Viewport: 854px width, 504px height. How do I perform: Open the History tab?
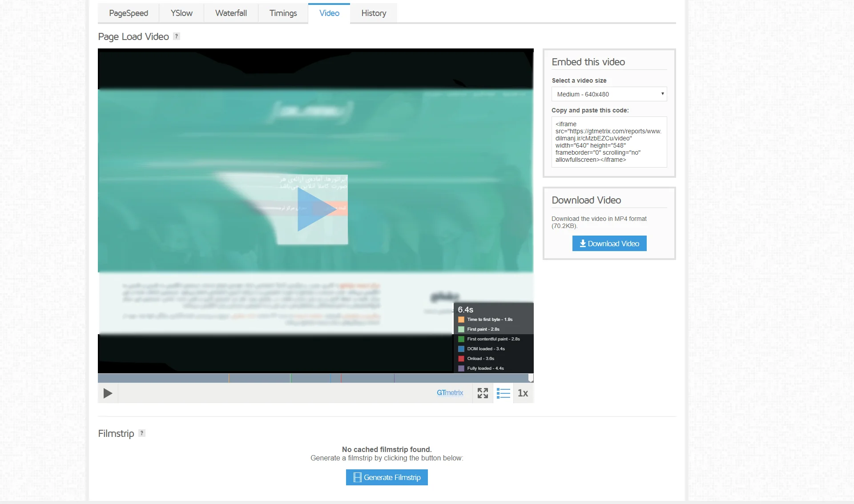click(x=374, y=13)
